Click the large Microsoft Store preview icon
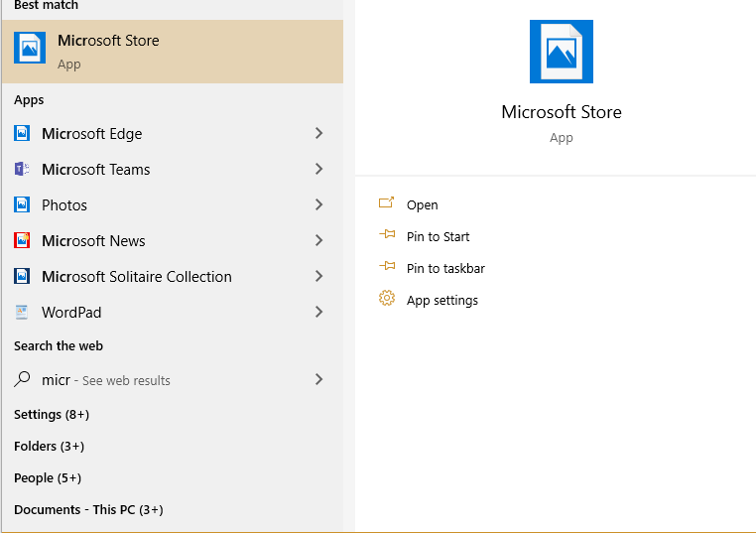Screen dimensions: 756x533 562,52
